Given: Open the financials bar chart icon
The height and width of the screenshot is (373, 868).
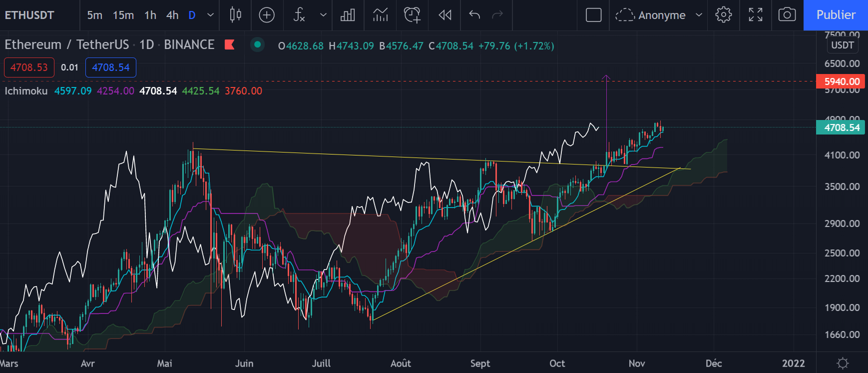Looking at the screenshot, I should coord(348,15).
